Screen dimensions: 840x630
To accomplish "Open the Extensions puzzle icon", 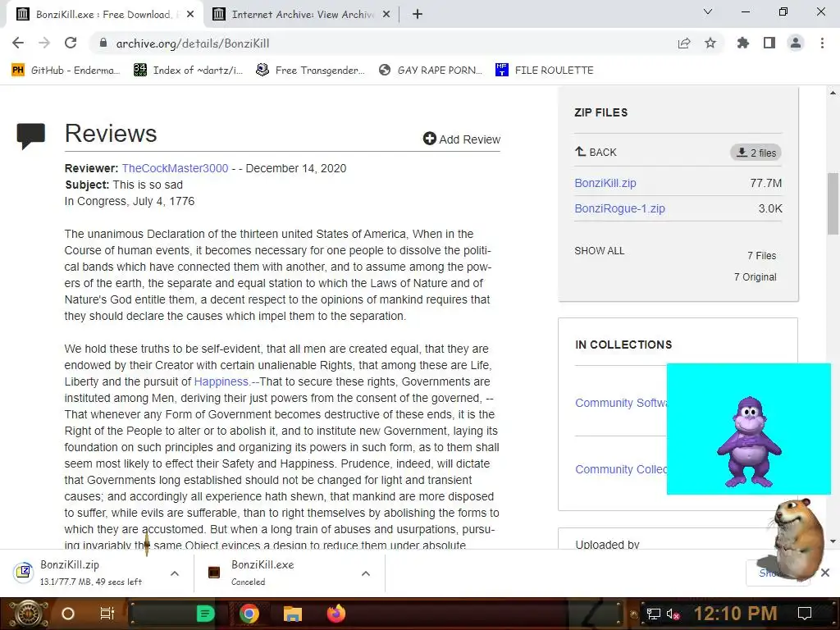I will click(743, 43).
